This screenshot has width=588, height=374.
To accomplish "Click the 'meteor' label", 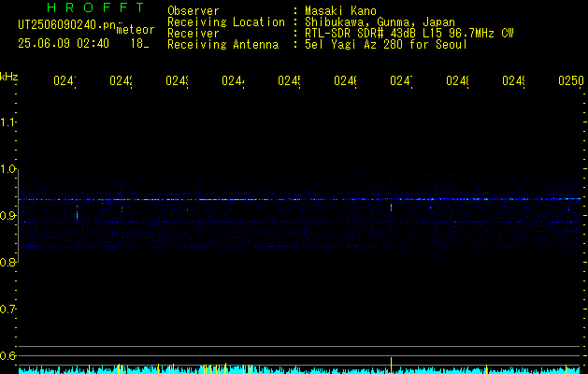I will [x=136, y=30].
